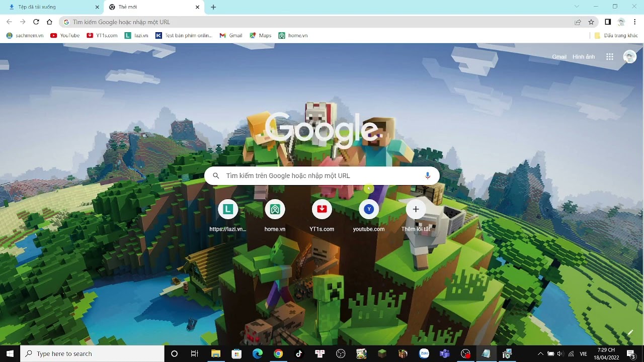This screenshot has height=362, width=644.
Task: Open the Google apps grid
Action: [610, 57]
